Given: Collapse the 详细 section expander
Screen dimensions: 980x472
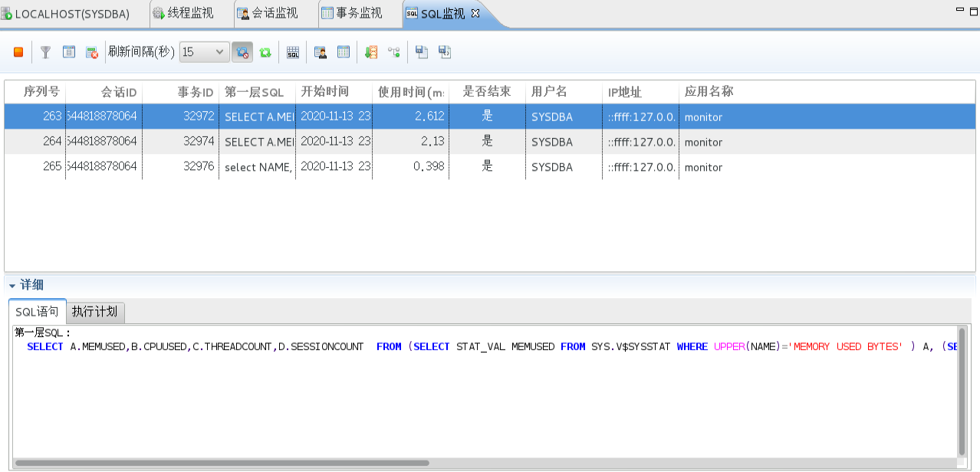Looking at the screenshot, I should click(12, 286).
